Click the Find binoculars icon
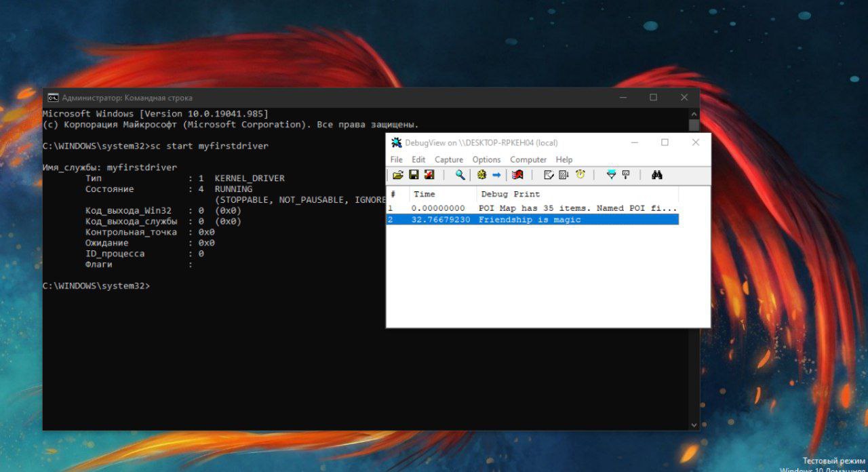868x472 pixels. point(656,175)
